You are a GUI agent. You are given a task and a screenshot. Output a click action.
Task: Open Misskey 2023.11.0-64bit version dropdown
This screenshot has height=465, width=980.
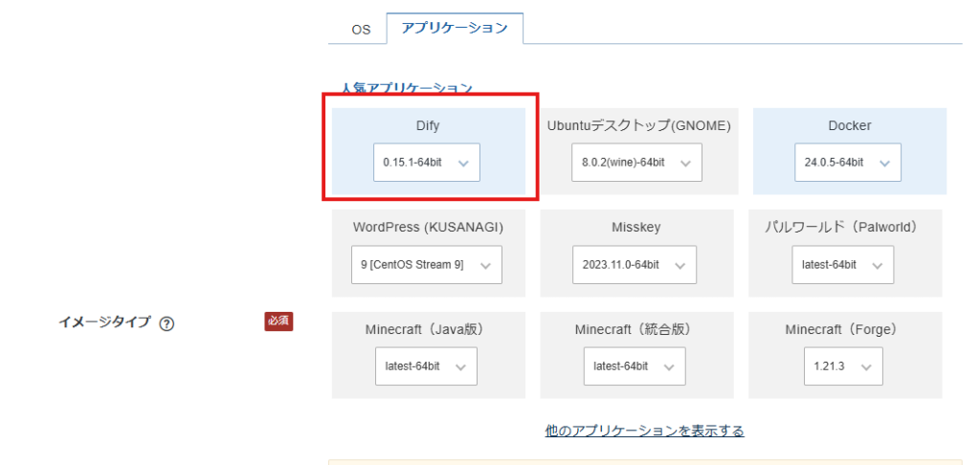click(635, 265)
